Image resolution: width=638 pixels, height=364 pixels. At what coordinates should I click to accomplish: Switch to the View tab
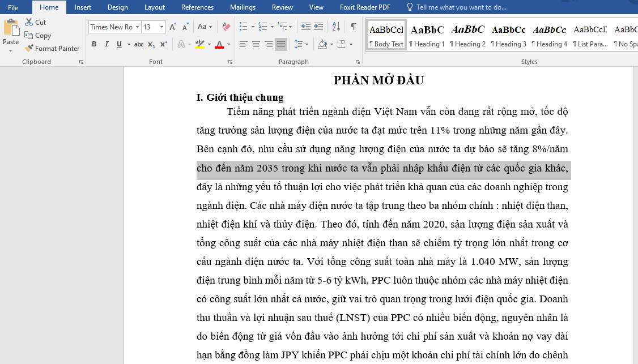pyautogui.click(x=316, y=7)
